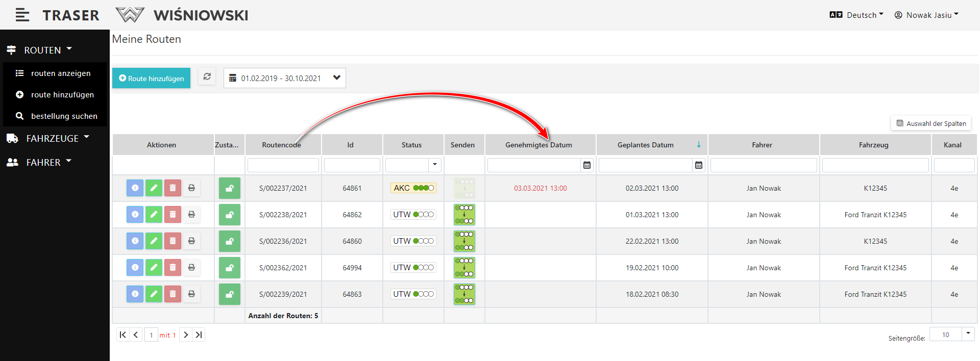
Task: Open the routen anzeigen menu item
Action: 60,73
